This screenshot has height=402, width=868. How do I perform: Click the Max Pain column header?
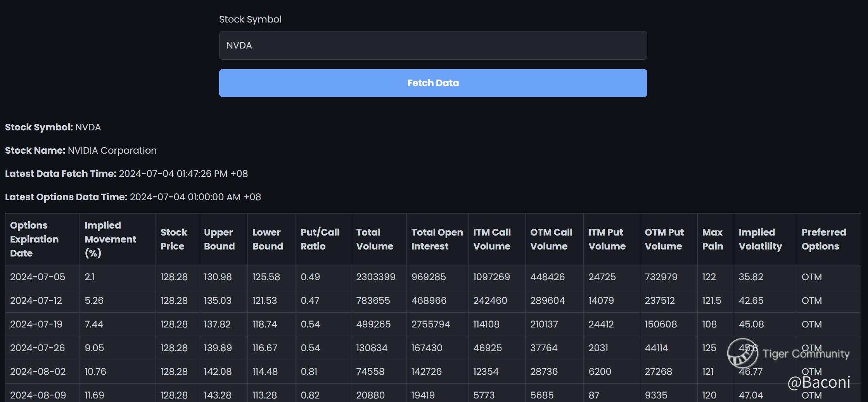(x=712, y=239)
